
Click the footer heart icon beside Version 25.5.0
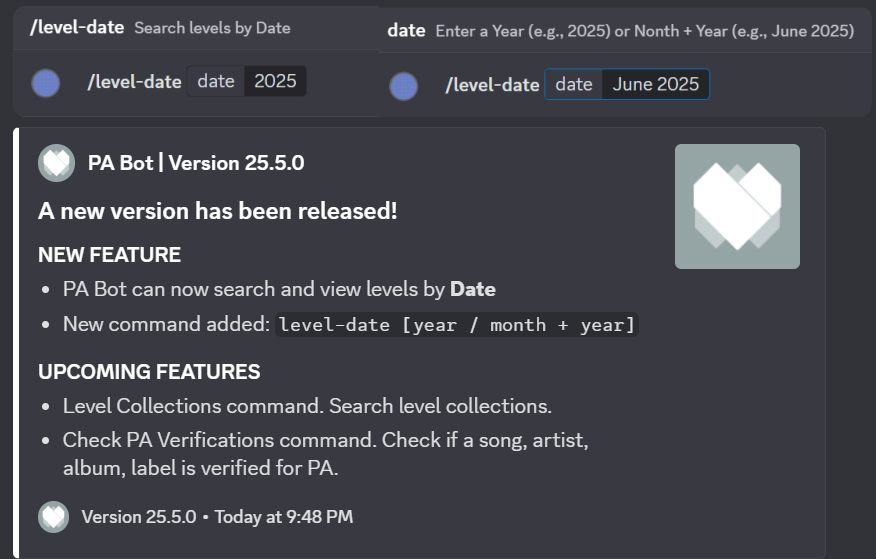[53, 517]
